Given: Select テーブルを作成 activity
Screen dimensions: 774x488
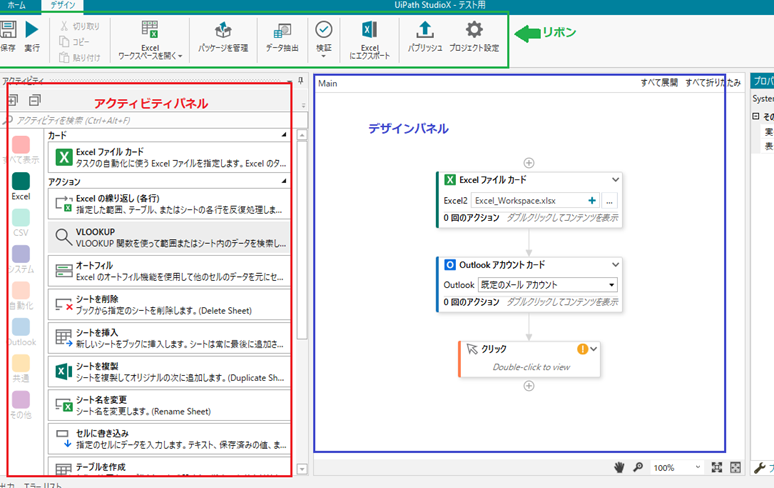Looking at the screenshot, I should click(169, 466).
